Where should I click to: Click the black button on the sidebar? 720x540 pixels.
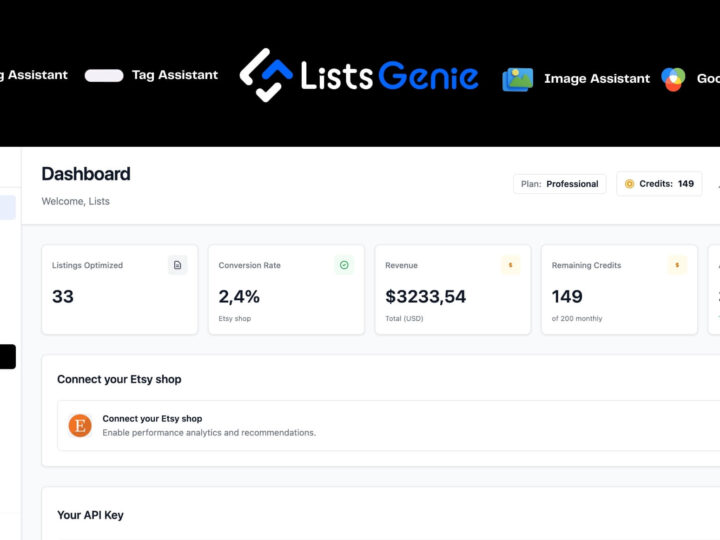8,356
